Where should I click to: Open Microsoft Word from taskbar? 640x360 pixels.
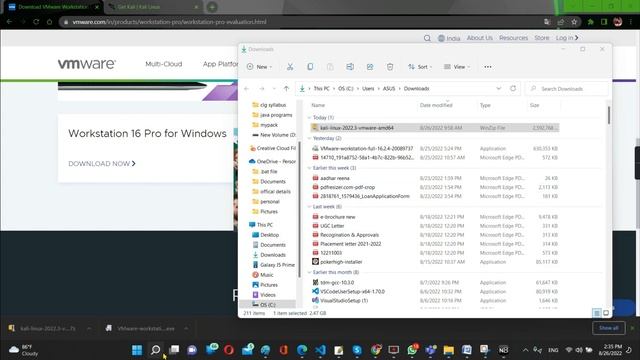[467, 350]
